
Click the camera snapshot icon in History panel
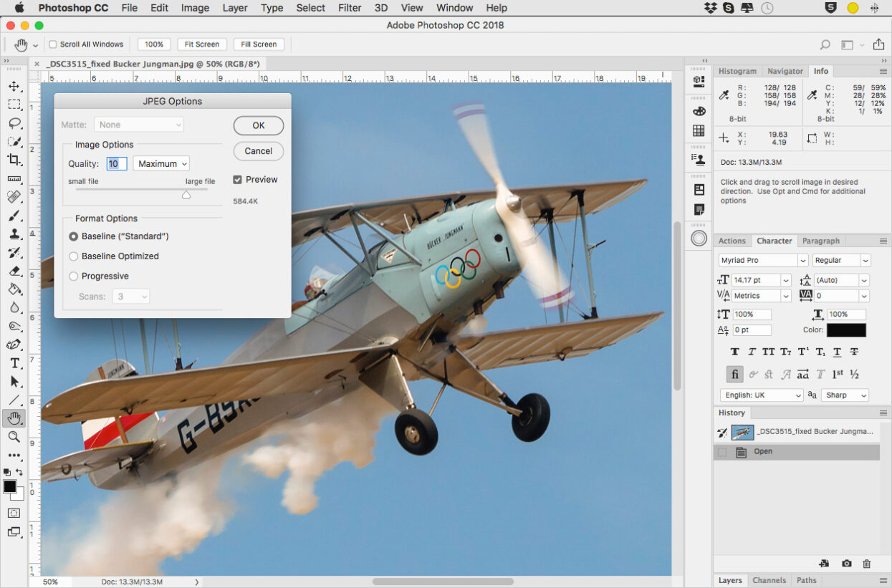click(846, 564)
